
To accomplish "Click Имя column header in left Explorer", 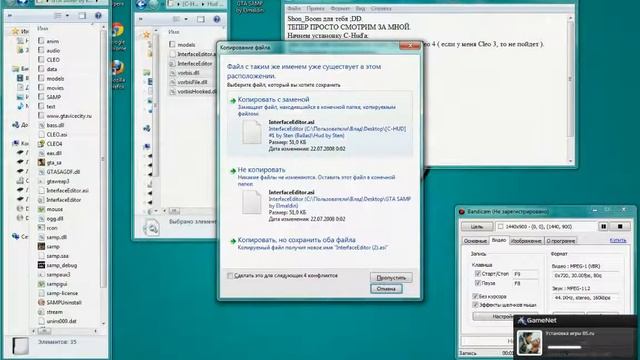I will [42, 29].
